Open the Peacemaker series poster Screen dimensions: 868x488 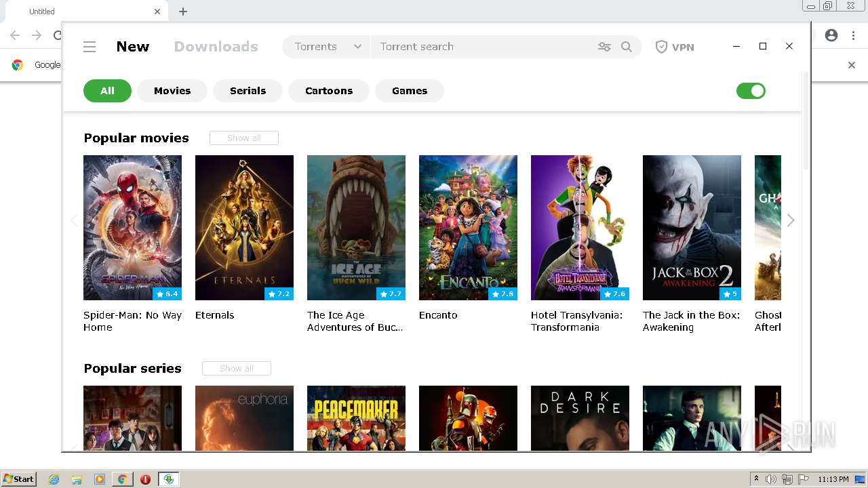[356, 418]
